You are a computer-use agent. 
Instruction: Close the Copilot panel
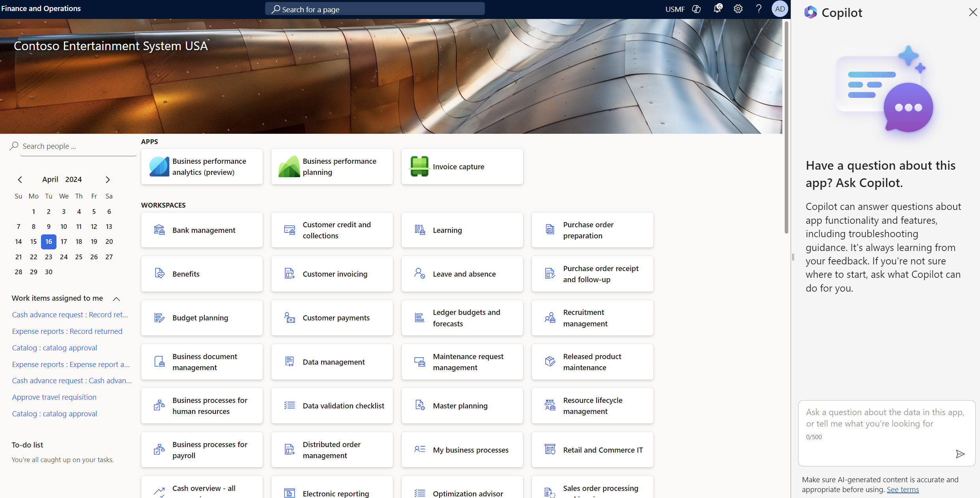pos(973,12)
